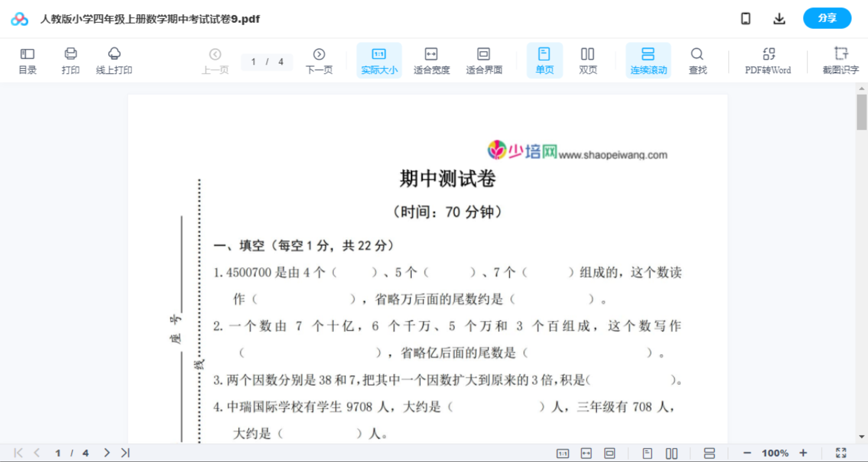Disable 连续滚动 continuous scrolling

tap(648, 60)
